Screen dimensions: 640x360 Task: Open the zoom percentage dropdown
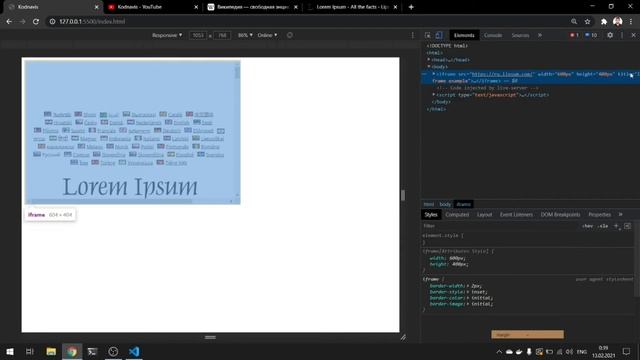pos(245,36)
